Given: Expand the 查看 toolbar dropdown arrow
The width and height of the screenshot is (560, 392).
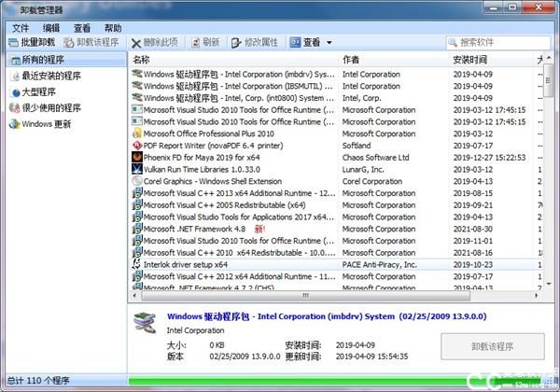Looking at the screenshot, I should (329, 43).
